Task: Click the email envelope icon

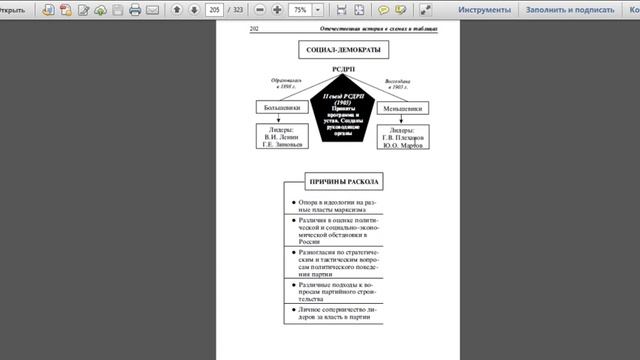Action: pyautogui.click(x=152, y=10)
